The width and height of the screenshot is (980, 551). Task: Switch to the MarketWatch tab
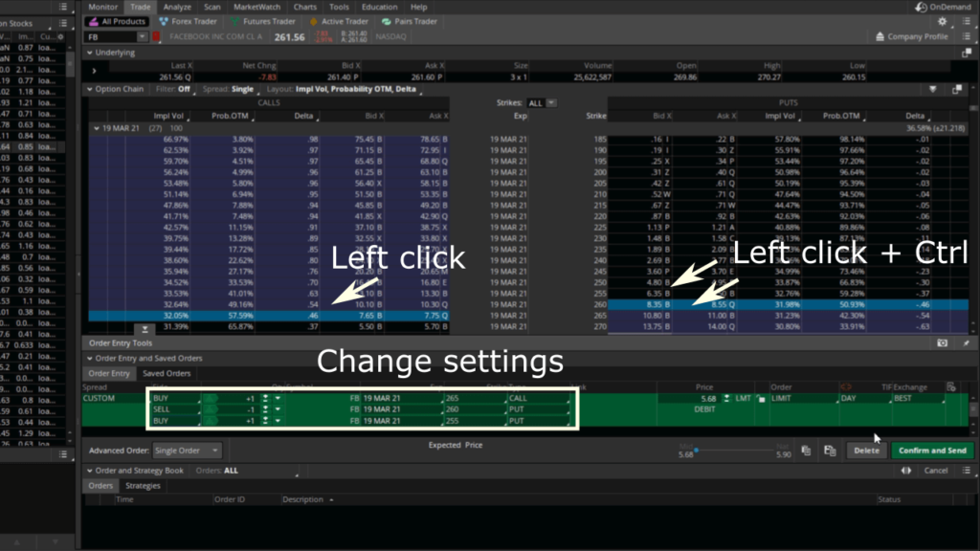pos(256,7)
